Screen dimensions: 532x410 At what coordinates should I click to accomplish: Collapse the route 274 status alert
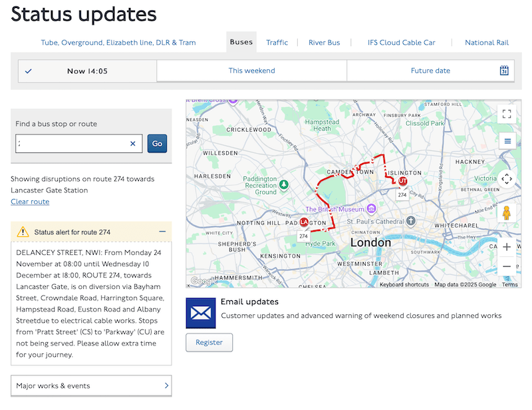pyautogui.click(x=162, y=232)
